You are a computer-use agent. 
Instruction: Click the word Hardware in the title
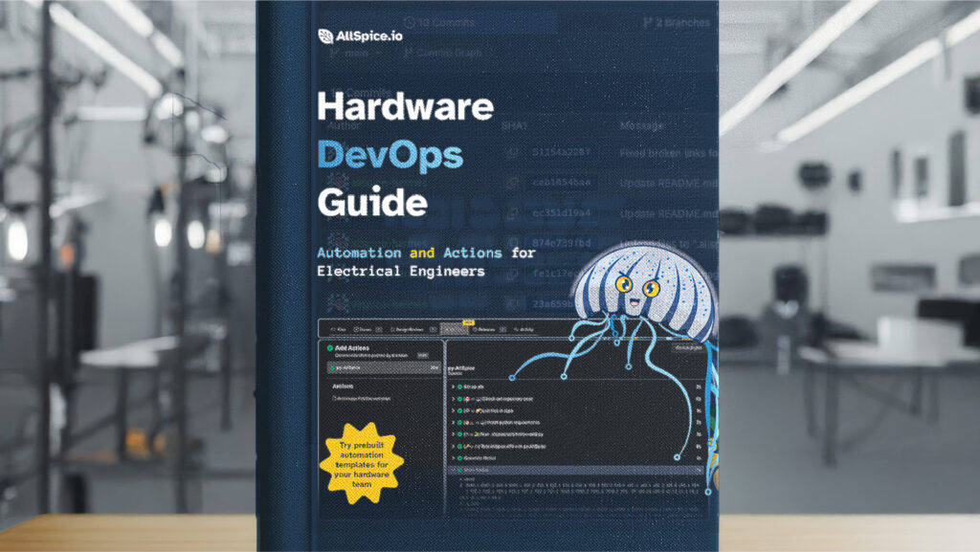405,107
